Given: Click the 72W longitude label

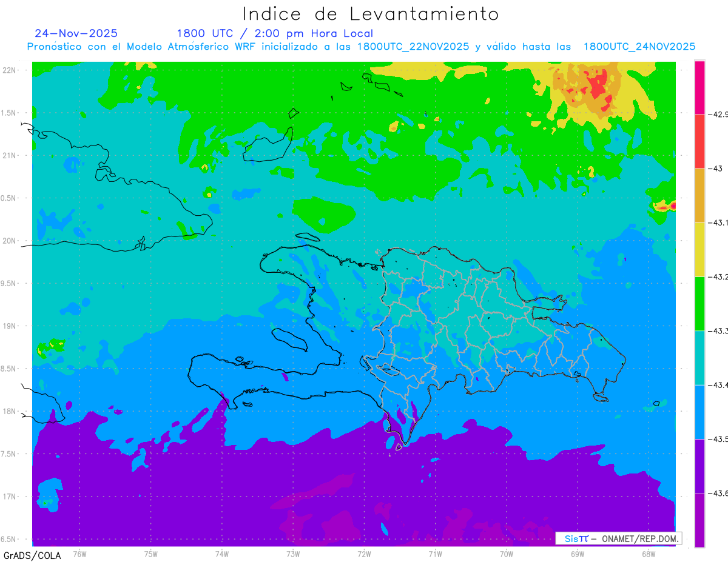Looking at the screenshot, I should coord(364,554).
